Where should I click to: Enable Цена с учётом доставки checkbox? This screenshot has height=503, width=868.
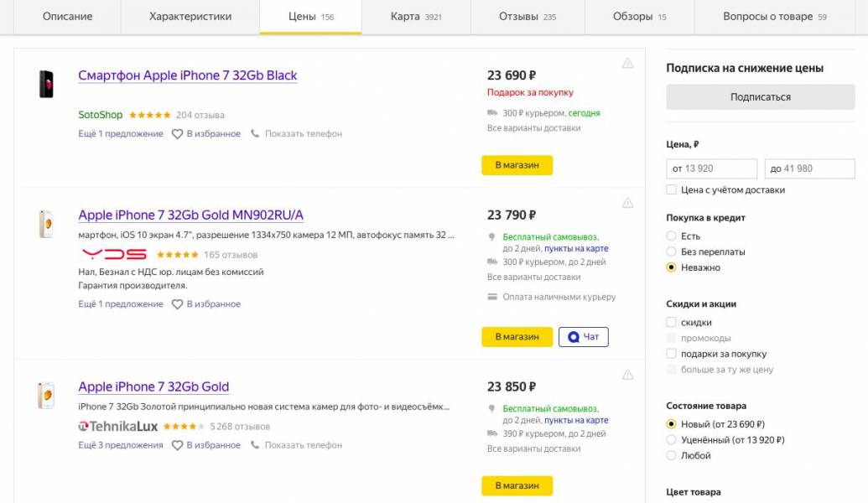(x=672, y=189)
